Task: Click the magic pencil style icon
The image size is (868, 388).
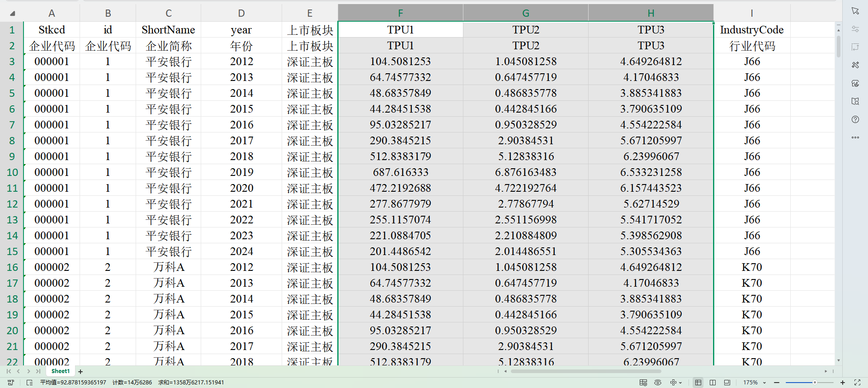Action: (855, 65)
